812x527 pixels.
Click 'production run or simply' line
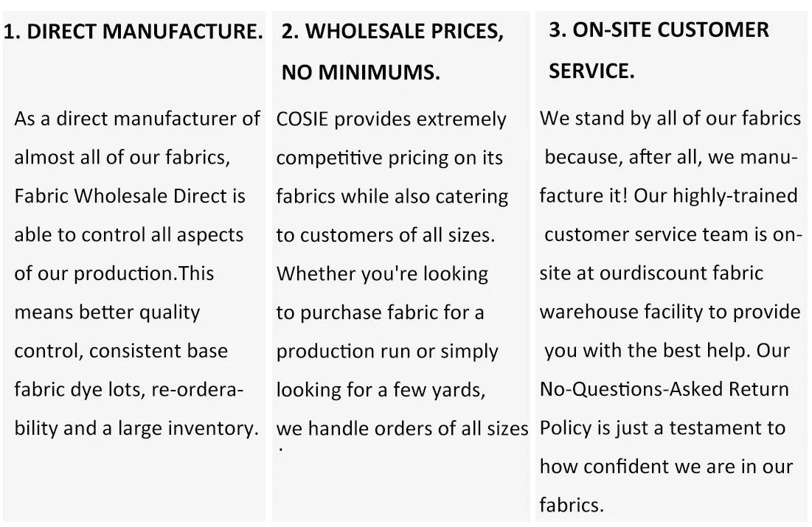387,352
